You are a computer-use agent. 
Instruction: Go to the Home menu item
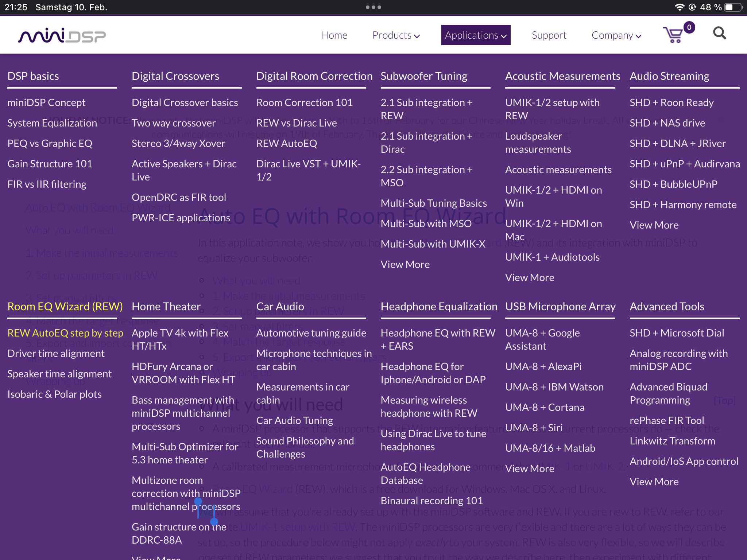pos(334,35)
